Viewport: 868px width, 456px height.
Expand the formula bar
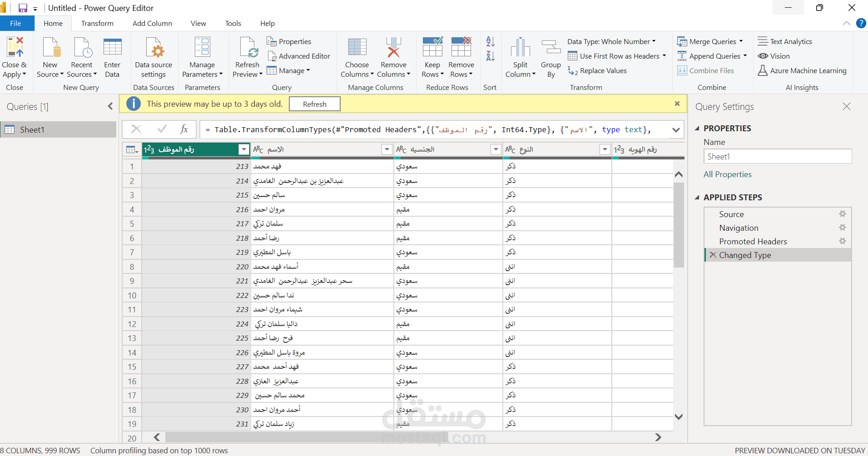click(676, 130)
